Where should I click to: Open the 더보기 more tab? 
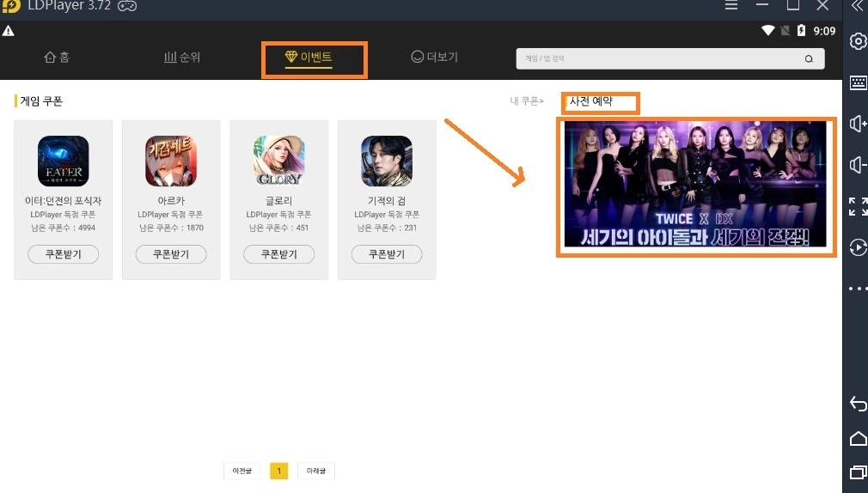click(x=435, y=57)
